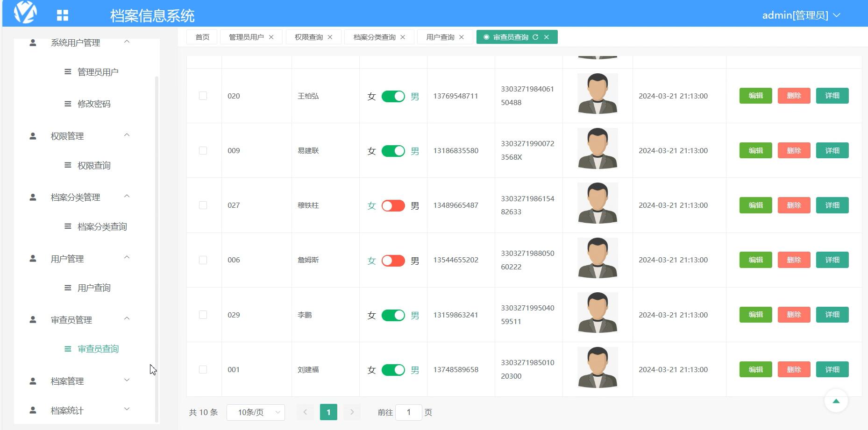Toggle gender switch for 刘建福
This screenshot has height=430, width=868.
[393, 370]
